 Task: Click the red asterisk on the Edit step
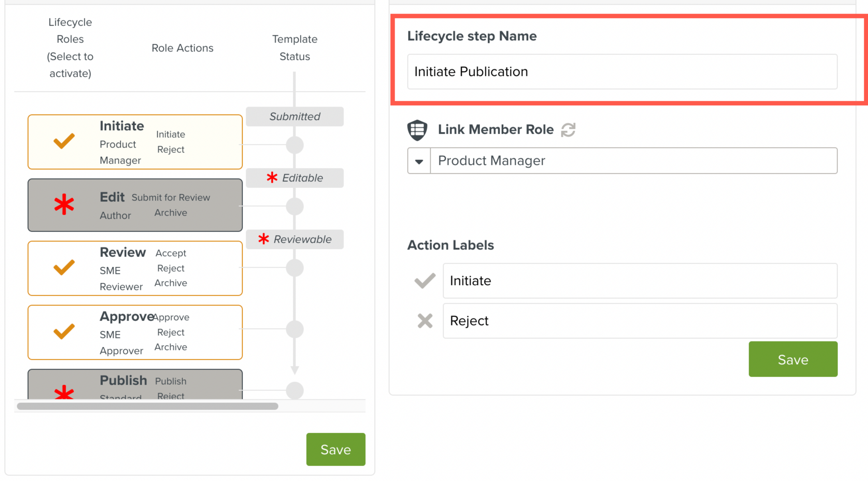(x=64, y=205)
